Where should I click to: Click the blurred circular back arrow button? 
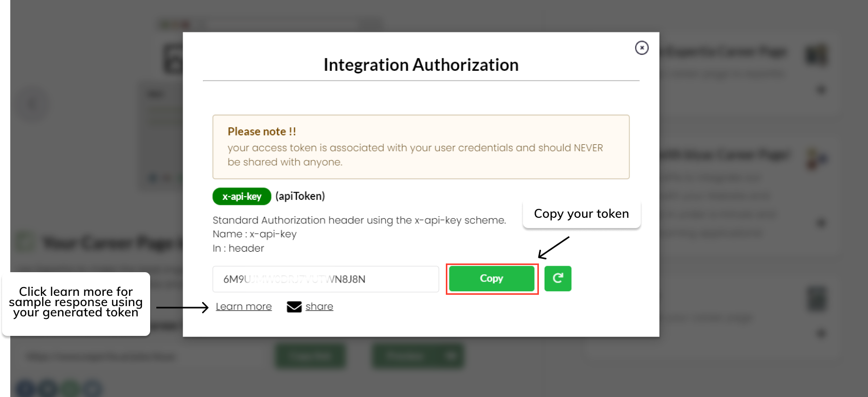pyautogui.click(x=33, y=104)
